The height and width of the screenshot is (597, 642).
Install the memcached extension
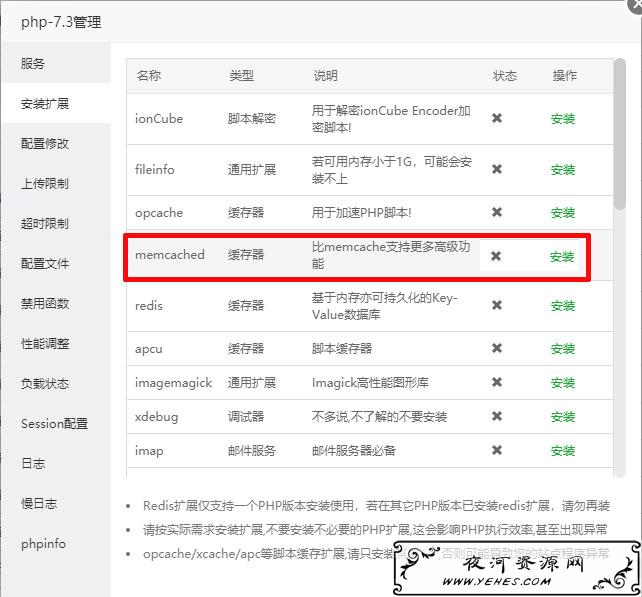(562, 257)
